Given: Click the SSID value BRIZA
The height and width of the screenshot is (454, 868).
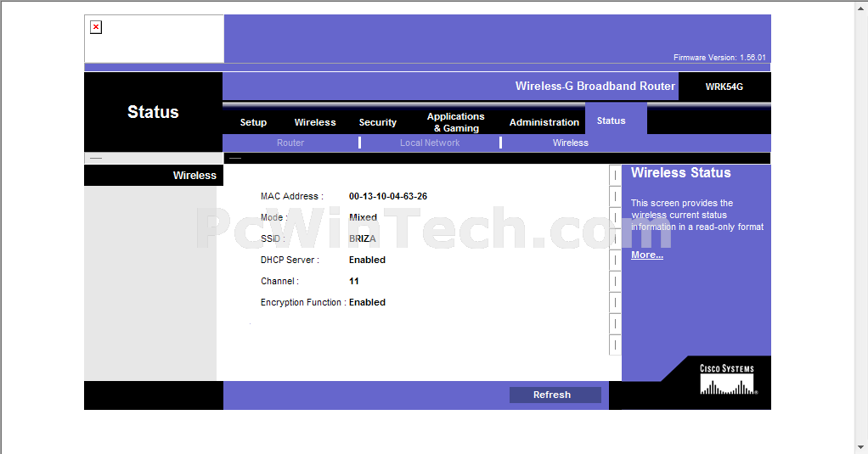Looking at the screenshot, I should 362,239.
